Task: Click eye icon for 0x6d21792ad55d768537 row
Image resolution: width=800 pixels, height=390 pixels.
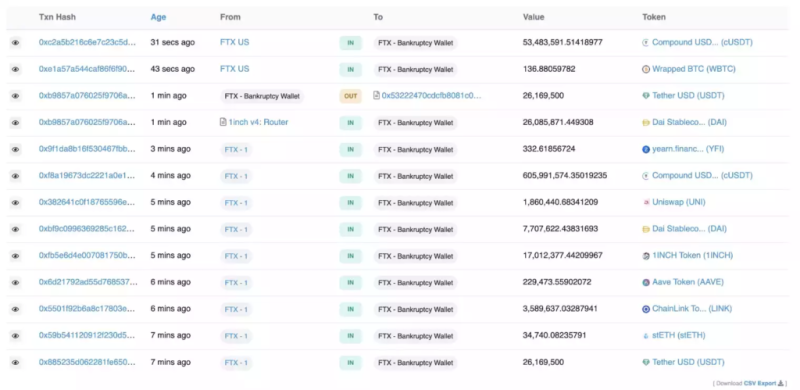Action: tap(15, 282)
